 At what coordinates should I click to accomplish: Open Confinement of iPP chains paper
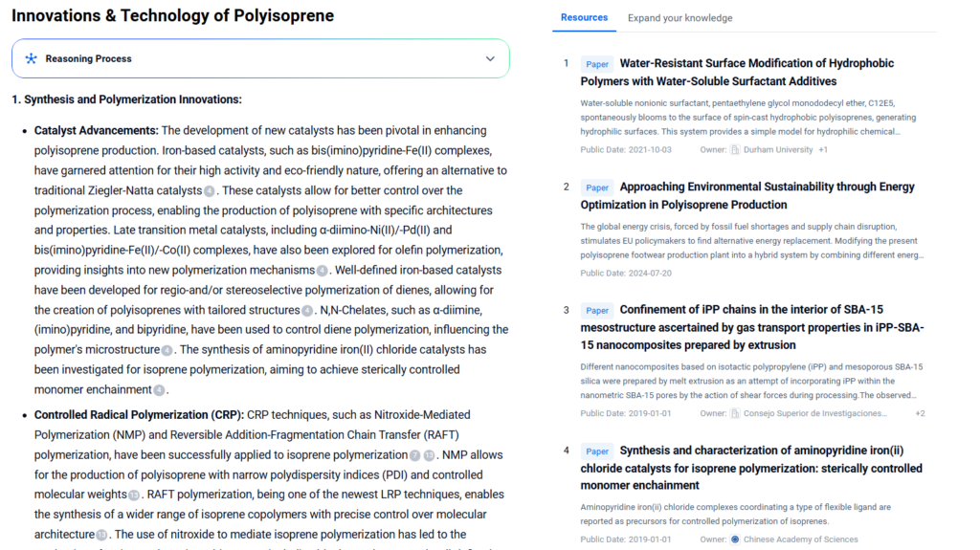coord(751,310)
